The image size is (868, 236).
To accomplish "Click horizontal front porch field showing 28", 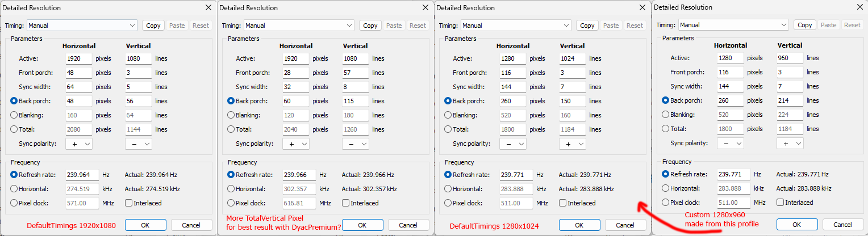I will (x=296, y=73).
